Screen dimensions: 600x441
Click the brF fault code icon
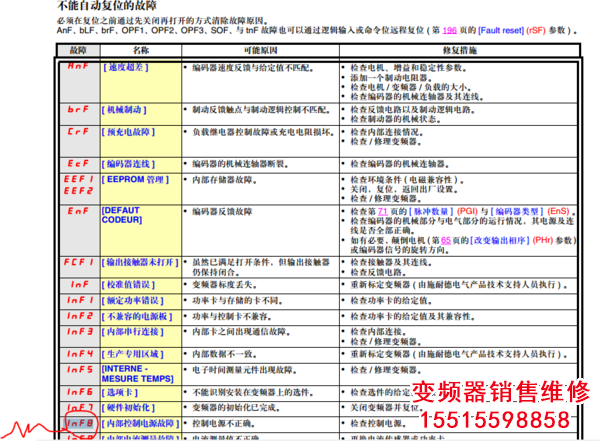(x=78, y=108)
